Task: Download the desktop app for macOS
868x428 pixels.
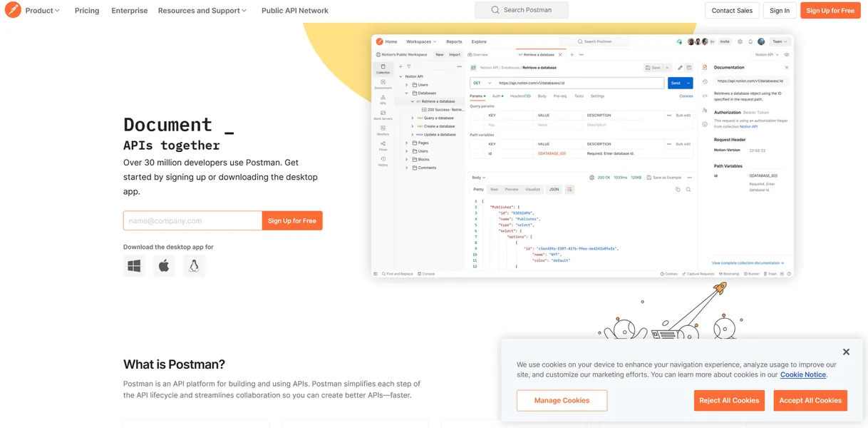Action: tap(164, 266)
